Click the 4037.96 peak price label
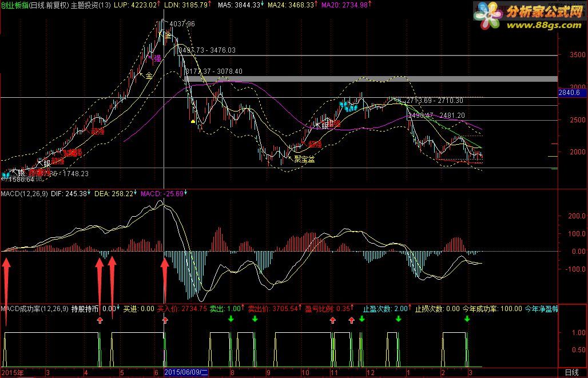Screen dimensions: 588x378 pyautogui.click(x=182, y=24)
